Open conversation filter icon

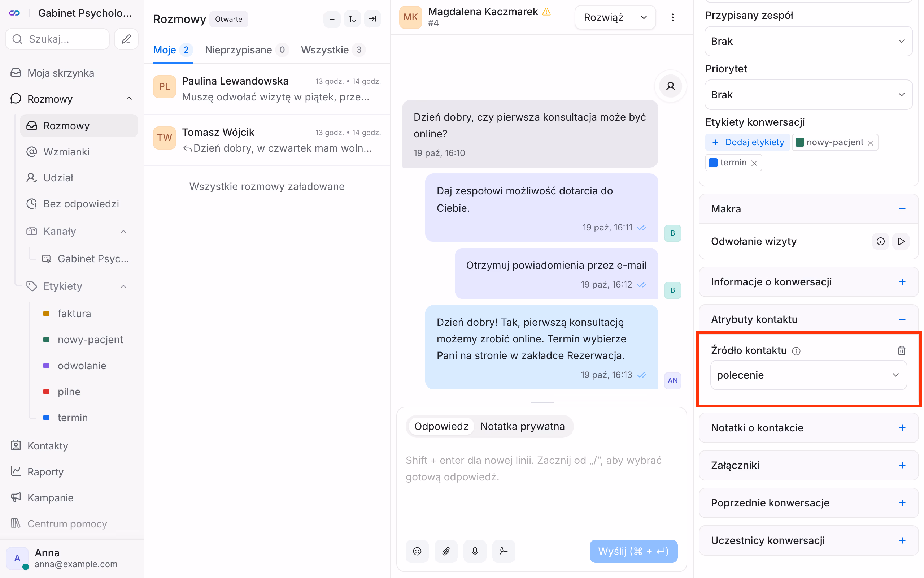(332, 19)
